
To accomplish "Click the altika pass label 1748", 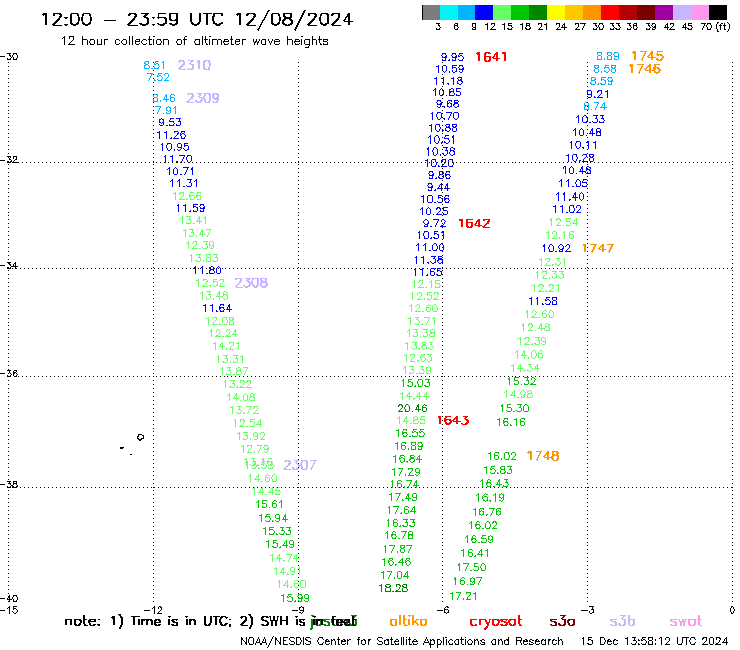I will tap(543, 456).
